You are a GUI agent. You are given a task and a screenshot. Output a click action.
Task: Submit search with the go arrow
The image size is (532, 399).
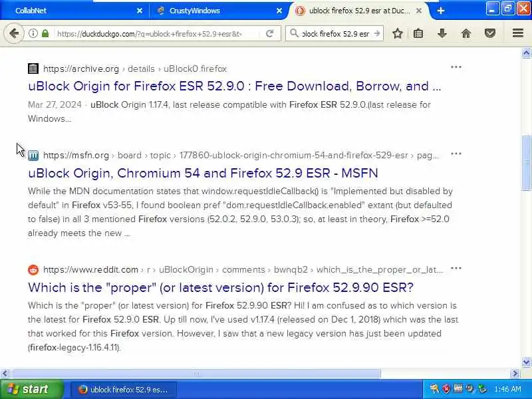tap(376, 33)
